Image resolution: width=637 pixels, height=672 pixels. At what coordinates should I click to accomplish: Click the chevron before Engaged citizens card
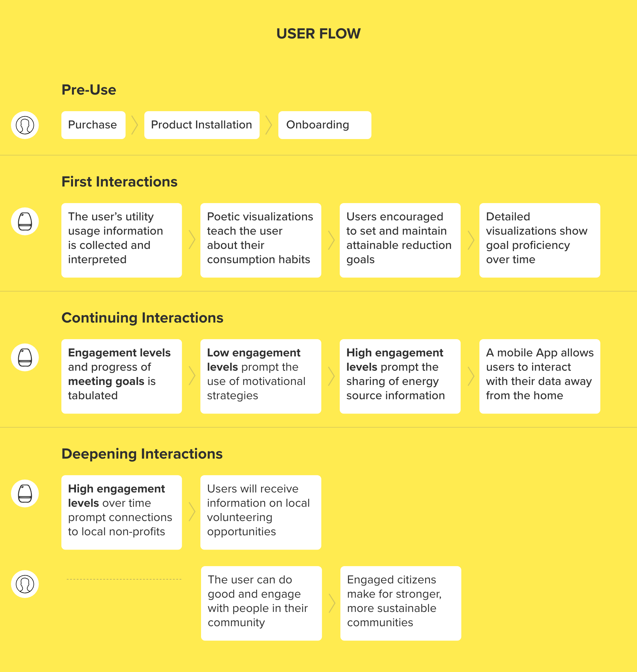click(x=332, y=603)
